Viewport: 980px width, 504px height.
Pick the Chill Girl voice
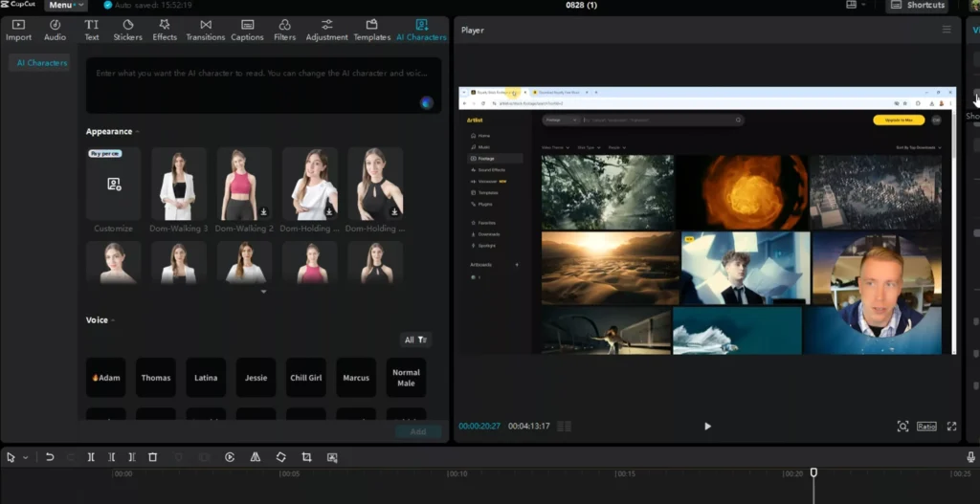(x=305, y=377)
